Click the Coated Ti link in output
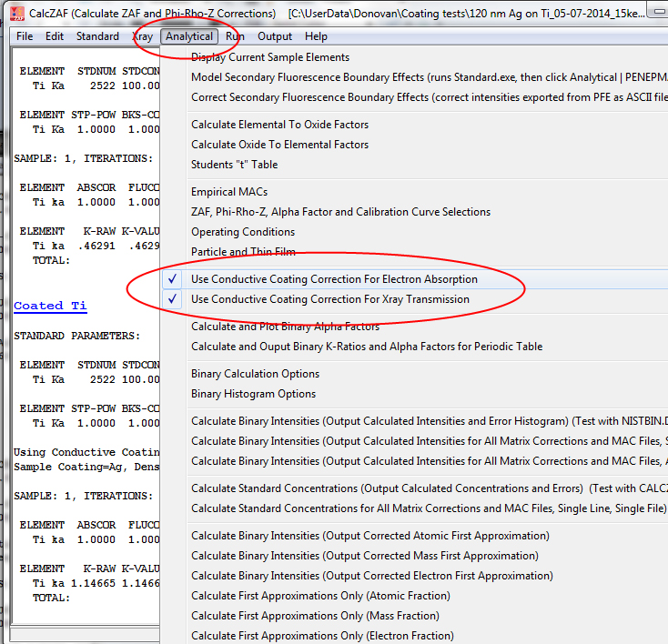The width and height of the screenshot is (668, 644). tap(50, 306)
